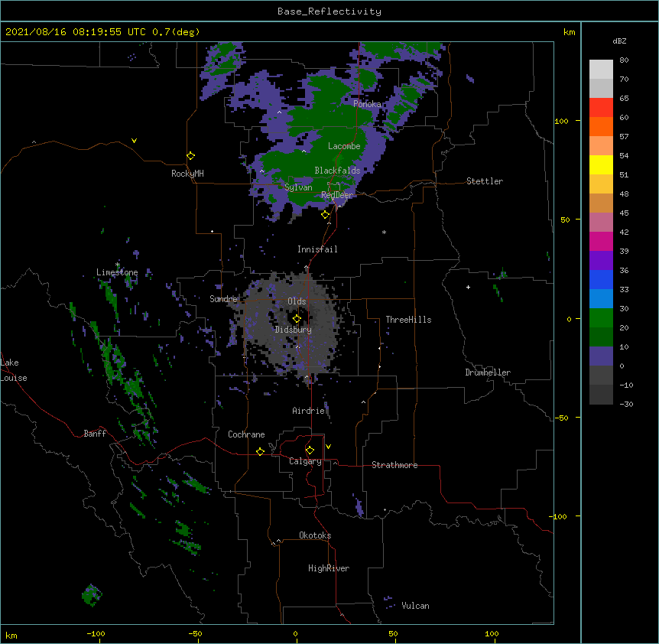
Task: Click the Limestone label
Action: click(x=117, y=272)
